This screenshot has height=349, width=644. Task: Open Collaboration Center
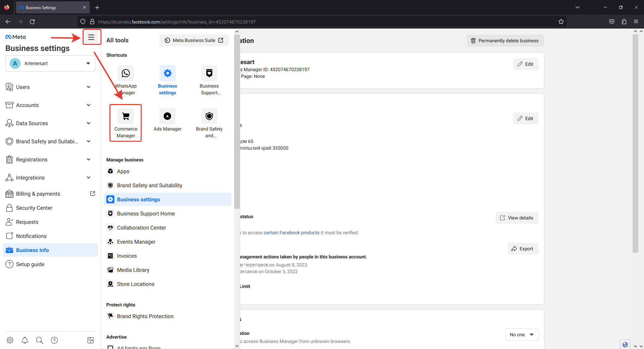(167, 228)
